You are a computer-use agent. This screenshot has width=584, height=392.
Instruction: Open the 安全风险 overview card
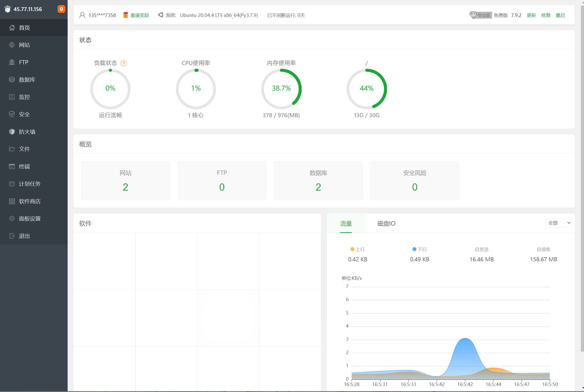click(415, 181)
